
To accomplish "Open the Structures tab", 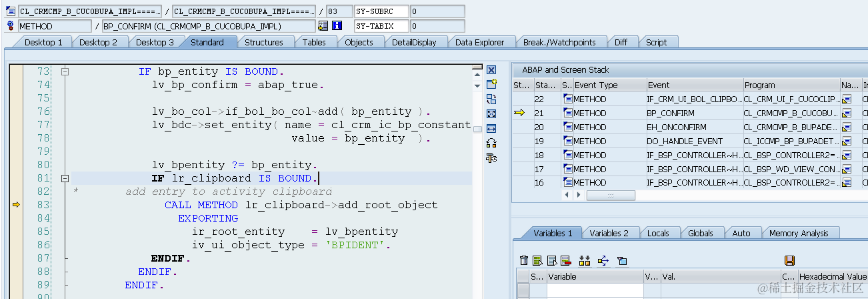I will click(263, 42).
